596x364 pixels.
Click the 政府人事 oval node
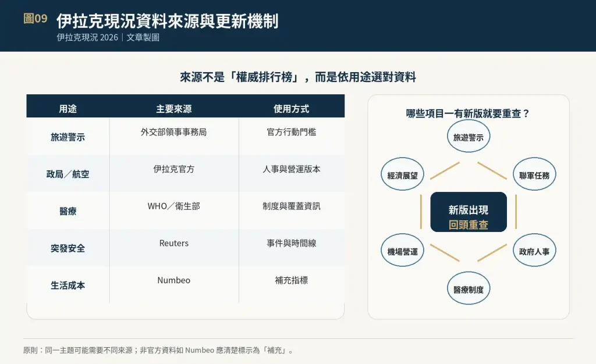[534, 251]
